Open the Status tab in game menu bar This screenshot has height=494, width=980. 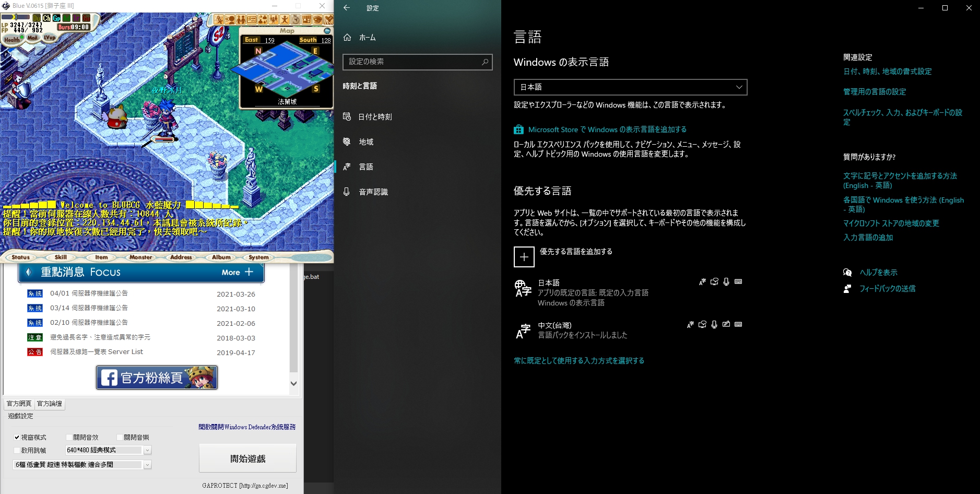(x=21, y=257)
